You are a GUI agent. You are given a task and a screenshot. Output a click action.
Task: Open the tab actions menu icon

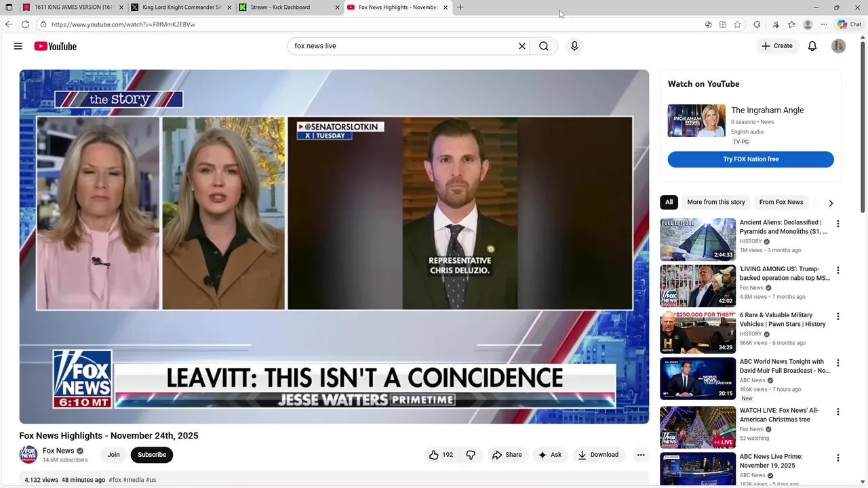(x=9, y=7)
